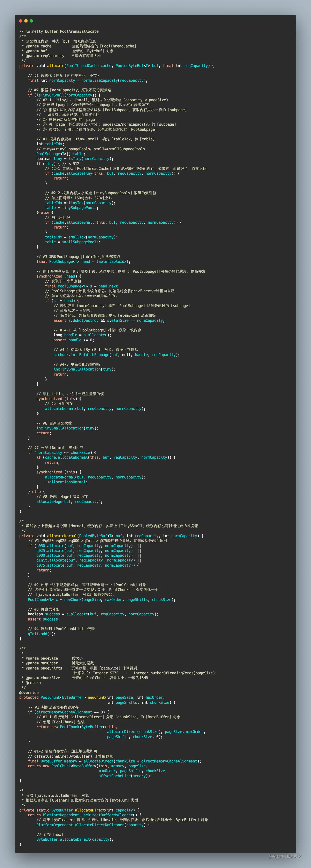Click the 'q000.allocate' line

click(x=88, y=555)
